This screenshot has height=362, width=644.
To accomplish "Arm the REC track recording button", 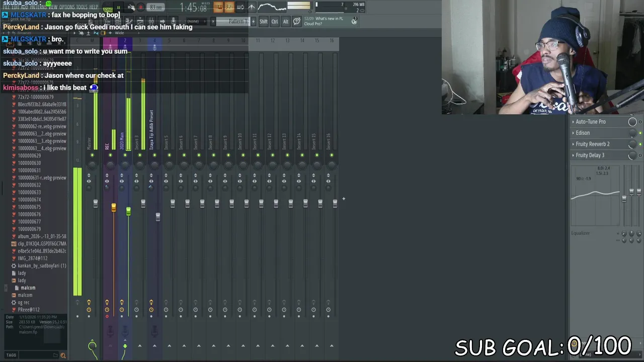I will (107, 316).
